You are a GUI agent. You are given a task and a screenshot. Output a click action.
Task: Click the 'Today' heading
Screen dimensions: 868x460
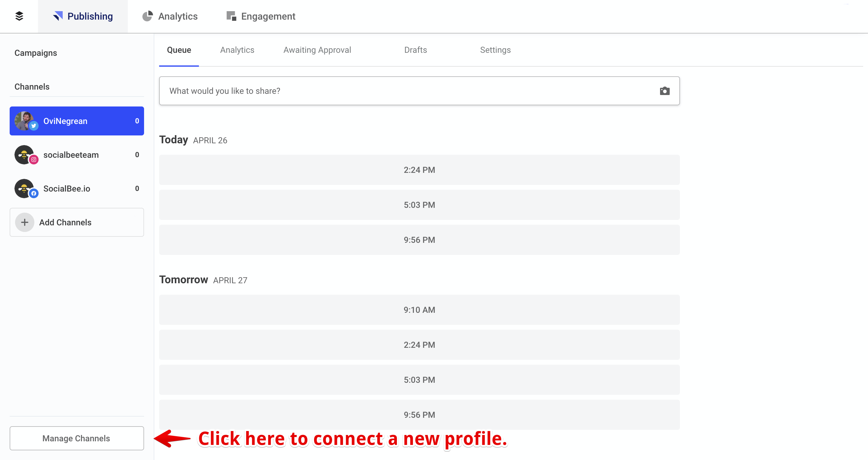click(174, 140)
